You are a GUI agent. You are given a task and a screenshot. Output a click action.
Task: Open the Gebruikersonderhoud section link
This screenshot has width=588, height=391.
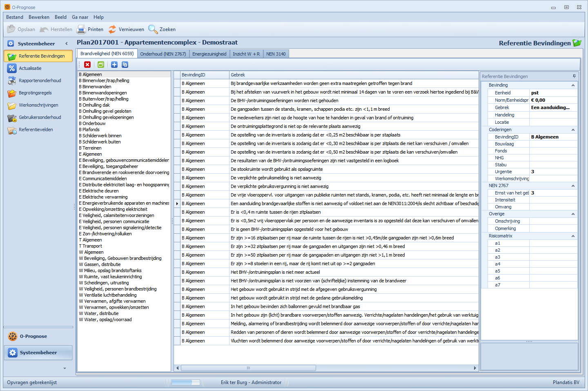(x=40, y=117)
